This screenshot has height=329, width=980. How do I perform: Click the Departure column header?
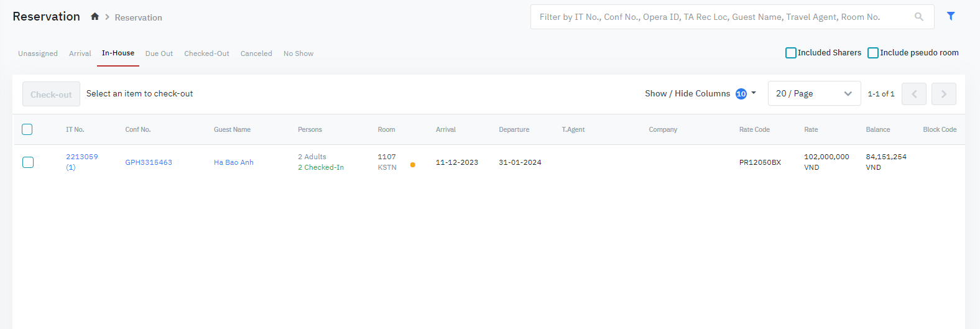[514, 129]
